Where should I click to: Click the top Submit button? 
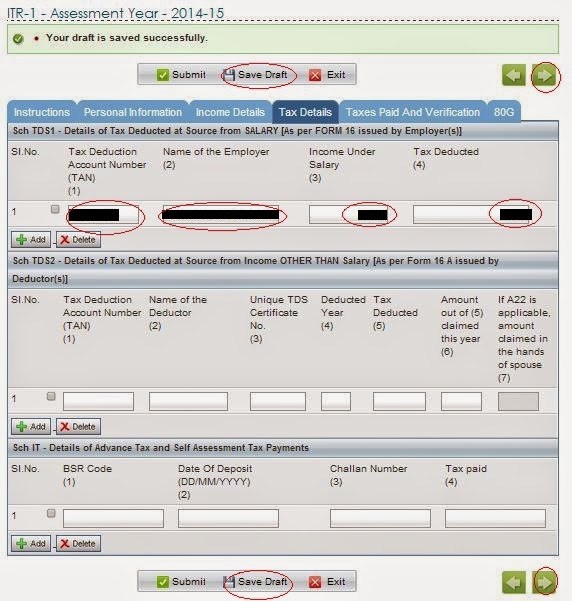point(181,75)
